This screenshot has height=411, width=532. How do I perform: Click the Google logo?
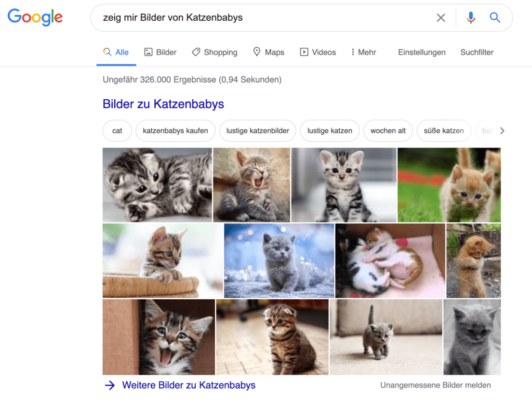(35, 17)
